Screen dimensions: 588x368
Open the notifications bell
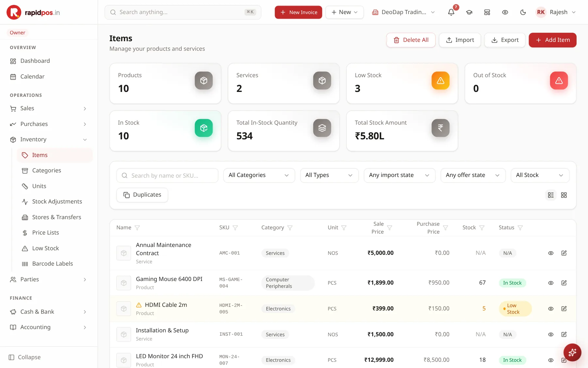pos(451,12)
